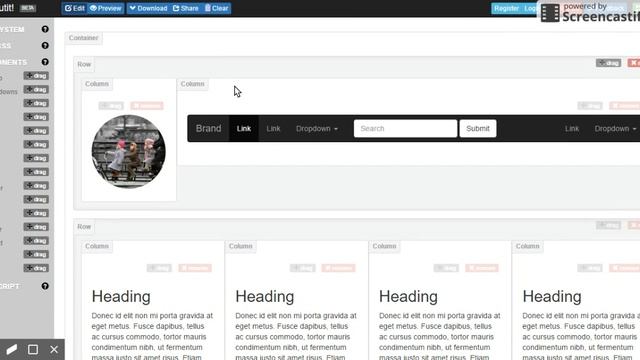Click the Heading in the second column
This screenshot has height=360, width=640.
coord(264,296)
